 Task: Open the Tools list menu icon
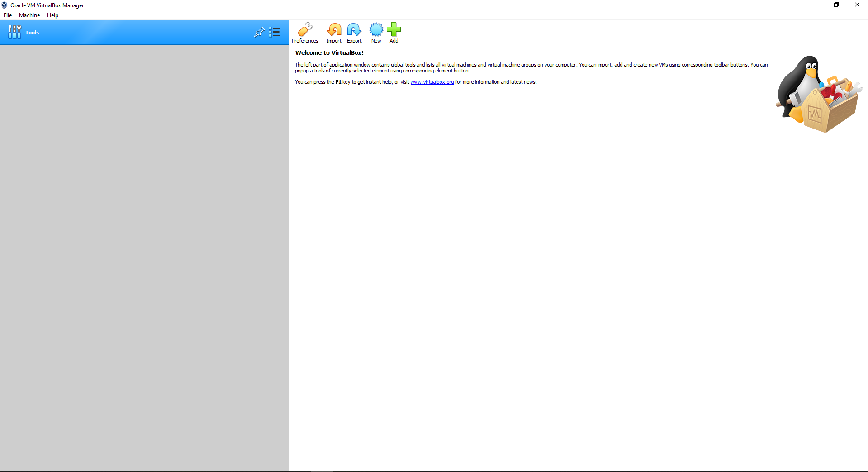[274, 32]
